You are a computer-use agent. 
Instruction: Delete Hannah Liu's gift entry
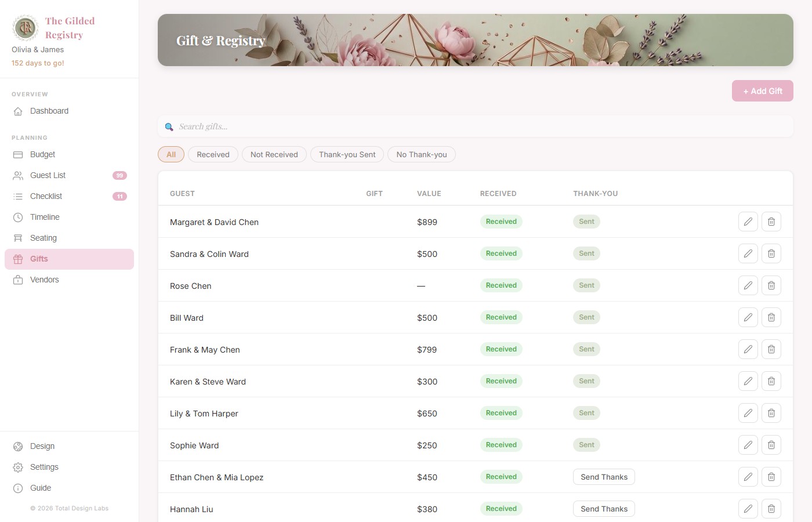tap(771, 509)
